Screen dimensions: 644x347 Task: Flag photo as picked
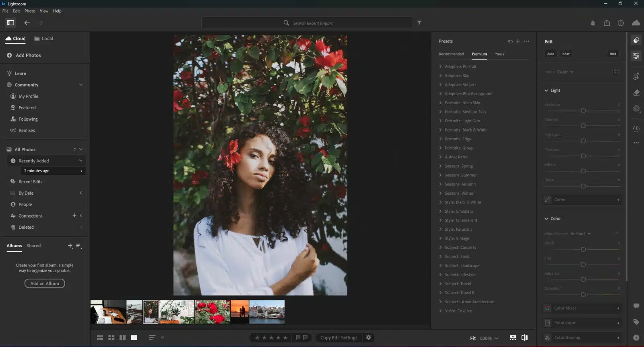298,338
